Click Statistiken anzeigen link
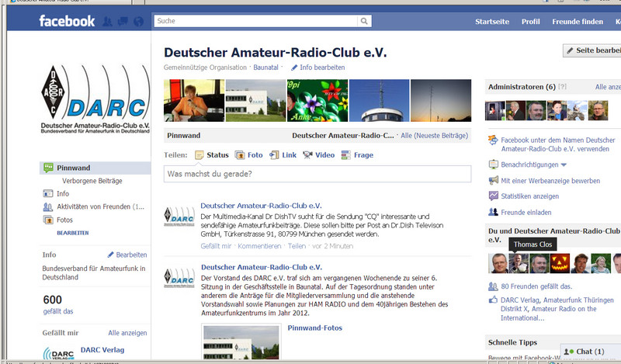Image resolution: width=621 pixels, height=364 pixels. pos(530,196)
